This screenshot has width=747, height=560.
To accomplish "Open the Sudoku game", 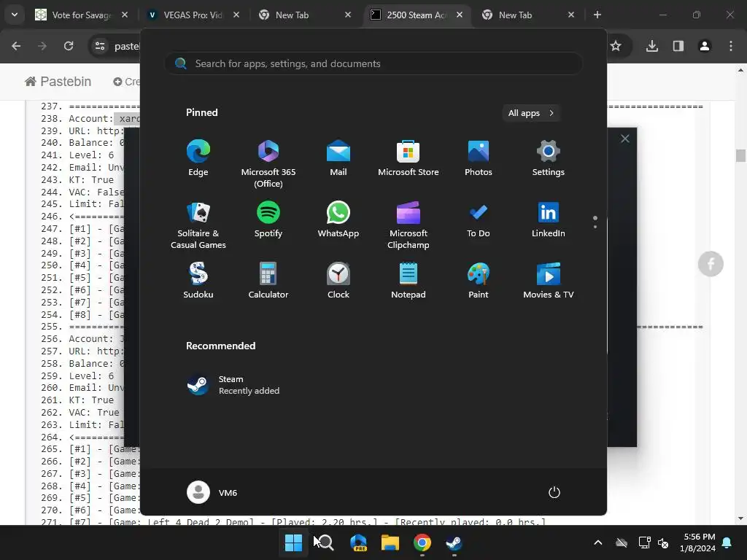I will [198, 281].
